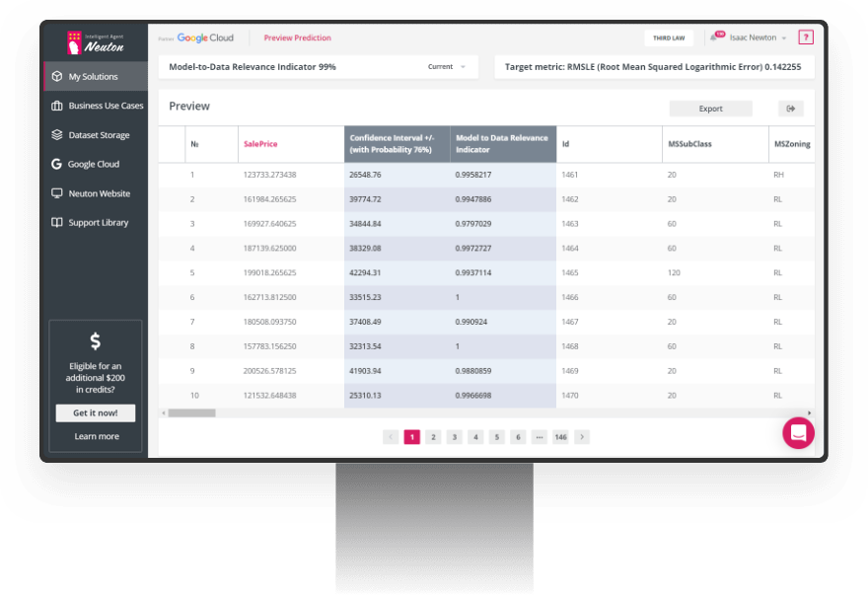868x596 pixels.
Task: Click the Support Library book icon
Action: pos(57,223)
